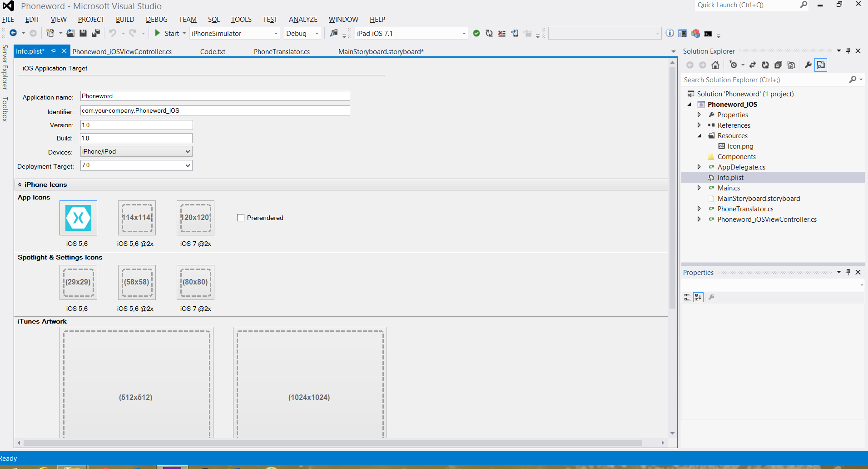Click the Application name text field
Image resolution: width=868 pixels, height=469 pixels.
coord(215,96)
